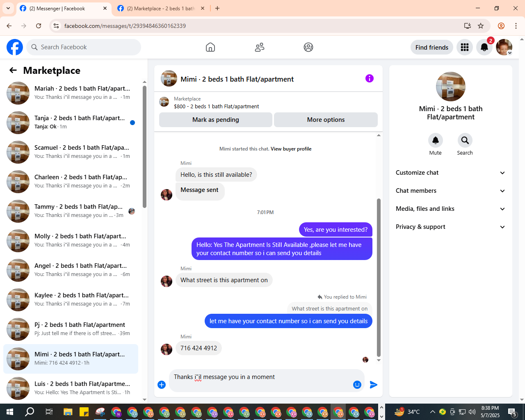Click Mimi's large listing thumbnail in right panel
525x420 pixels.
[x=451, y=87]
